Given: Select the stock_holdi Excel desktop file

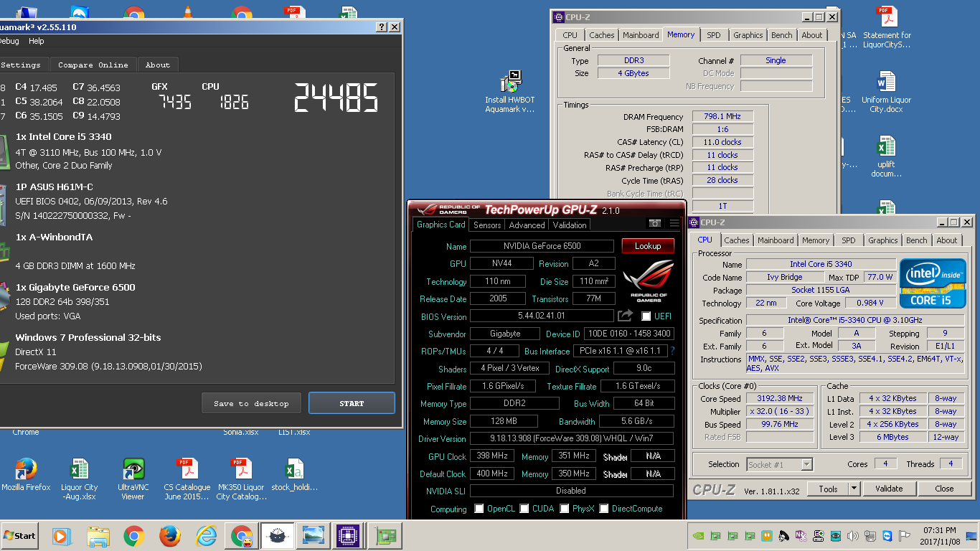Looking at the screenshot, I should (294, 474).
